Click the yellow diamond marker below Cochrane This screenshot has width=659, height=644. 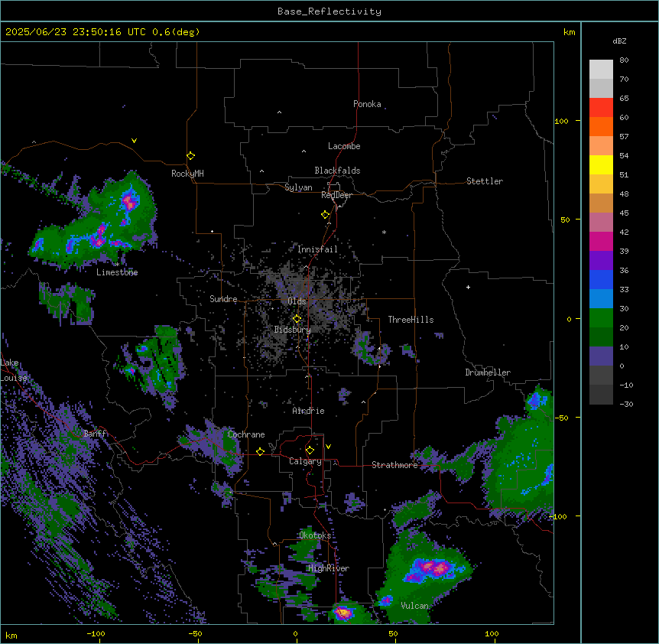(x=260, y=451)
